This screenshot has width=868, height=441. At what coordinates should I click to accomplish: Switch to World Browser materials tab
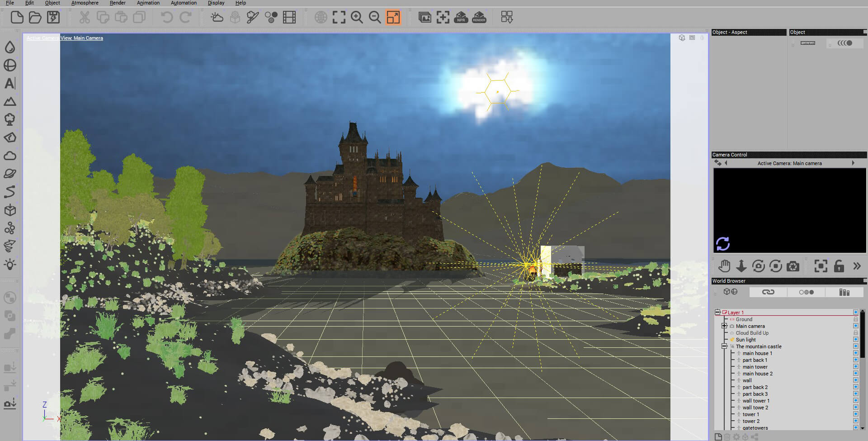point(806,292)
